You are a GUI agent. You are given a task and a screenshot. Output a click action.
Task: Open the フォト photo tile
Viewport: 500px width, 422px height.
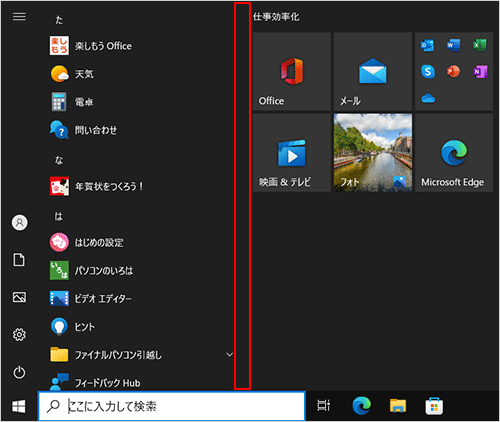click(x=373, y=153)
